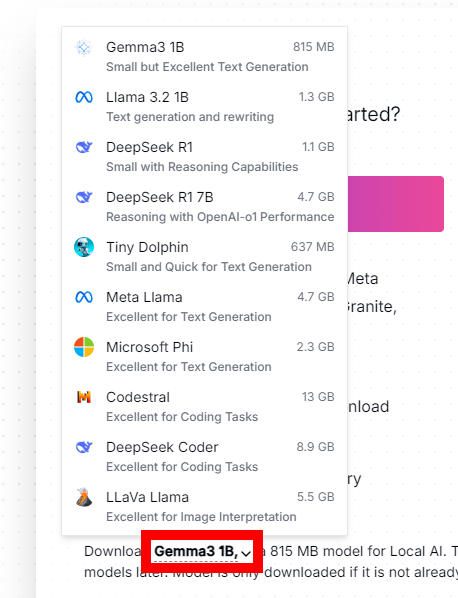Choose the Llama 3.2 1B model option
The image size is (458, 598).
point(204,107)
